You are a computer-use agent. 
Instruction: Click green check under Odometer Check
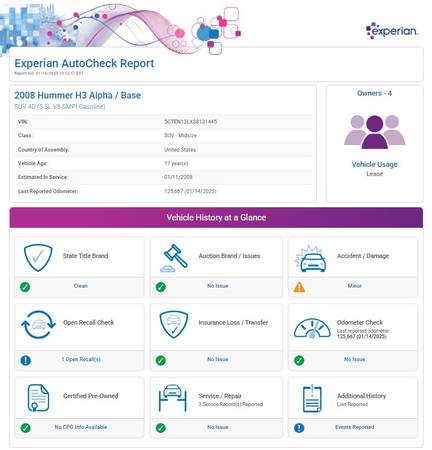299,360
